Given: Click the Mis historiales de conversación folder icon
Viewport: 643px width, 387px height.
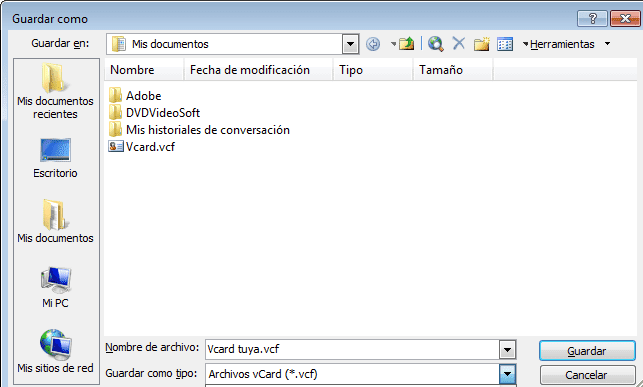Looking at the screenshot, I should click(115, 130).
